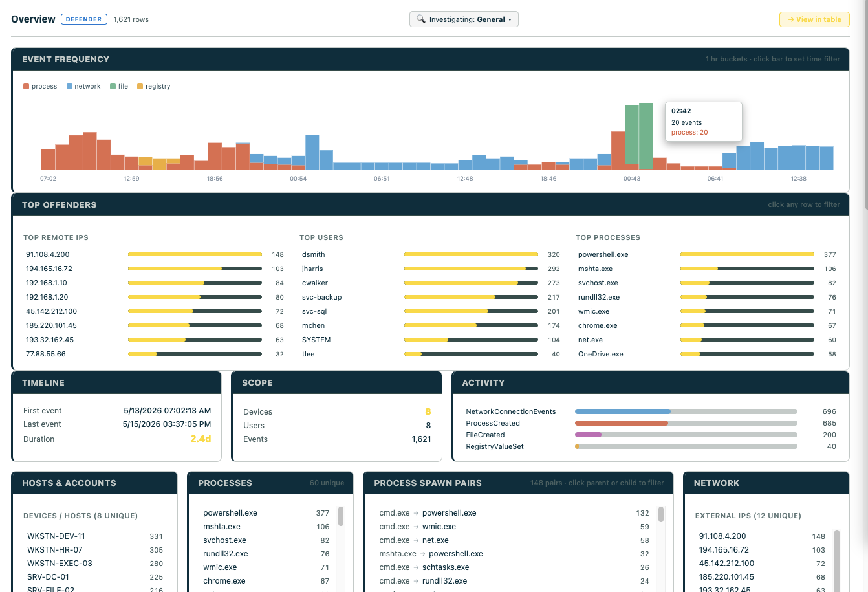Click the DEFENDER badge
868x592 pixels.
pyautogui.click(x=84, y=19)
